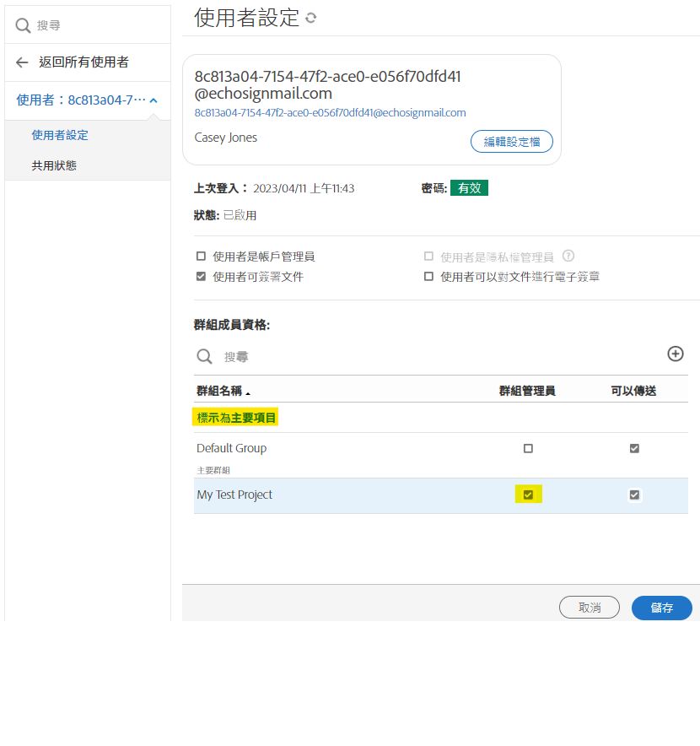Image resolution: width=700 pixels, height=746 pixels.
Task: Click the user's email address link
Action: pos(330,113)
